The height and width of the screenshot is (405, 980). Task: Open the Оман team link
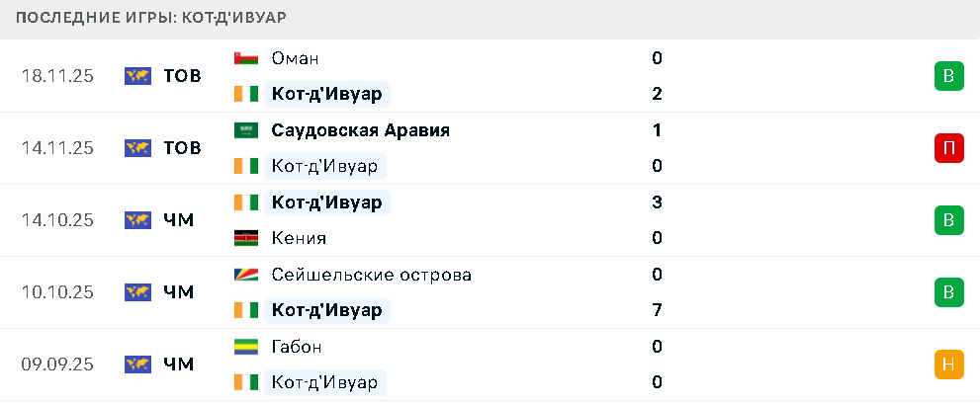[294, 58]
